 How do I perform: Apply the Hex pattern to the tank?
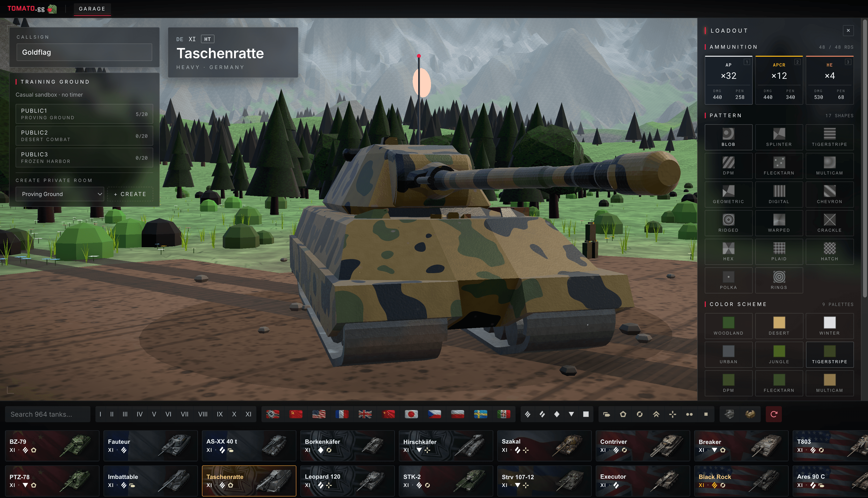coord(728,252)
